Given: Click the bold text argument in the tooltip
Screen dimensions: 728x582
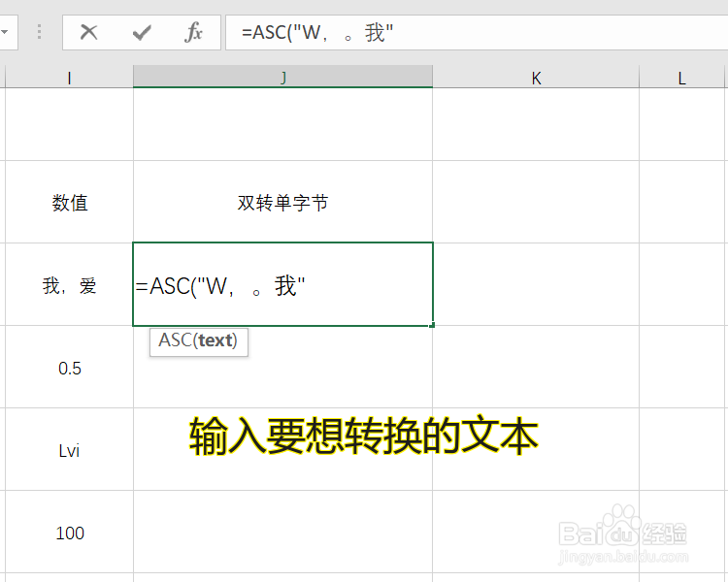Looking at the screenshot, I should click(x=215, y=340).
